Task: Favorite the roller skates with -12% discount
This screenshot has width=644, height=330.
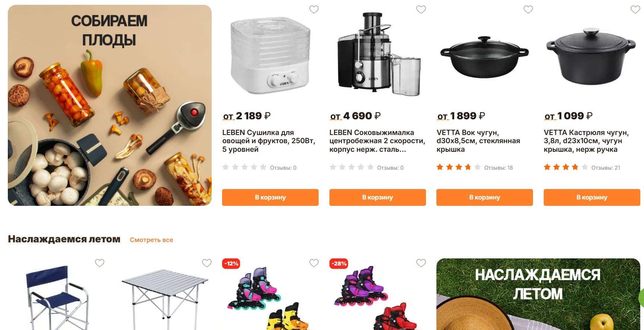Action: pos(314,263)
